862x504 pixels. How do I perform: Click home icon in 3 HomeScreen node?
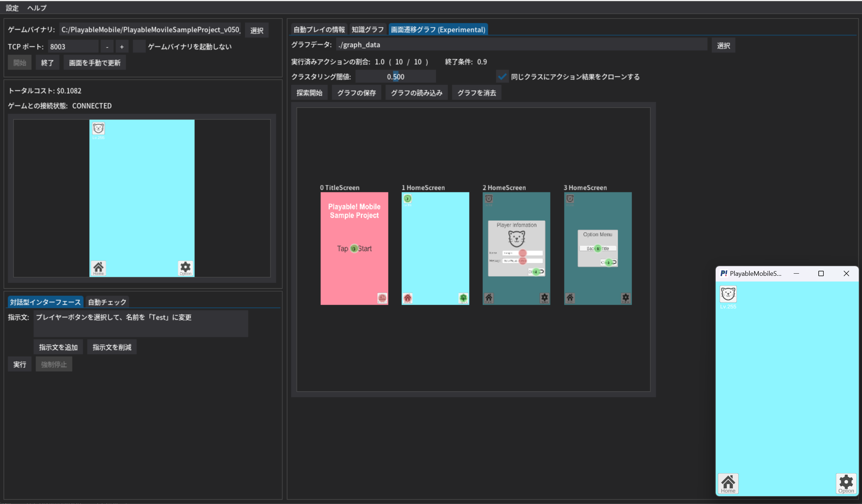pos(570,298)
